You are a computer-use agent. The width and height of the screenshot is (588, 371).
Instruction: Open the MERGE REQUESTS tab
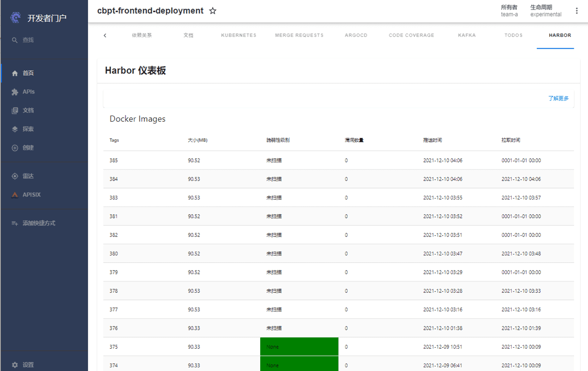pos(299,36)
